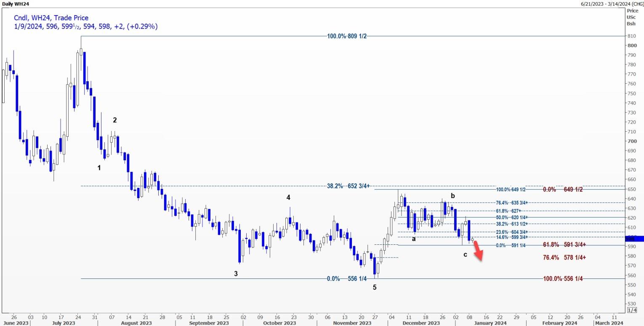Select the 530 value on the price axis
Image resolution: width=644 pixels, height=326 pixels.
(x=631, y=304)
